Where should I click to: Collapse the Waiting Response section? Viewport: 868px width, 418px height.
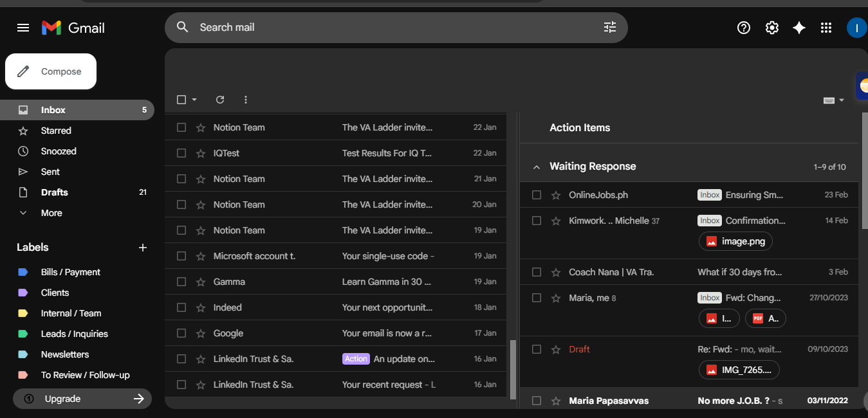click(x=536, y=167)
